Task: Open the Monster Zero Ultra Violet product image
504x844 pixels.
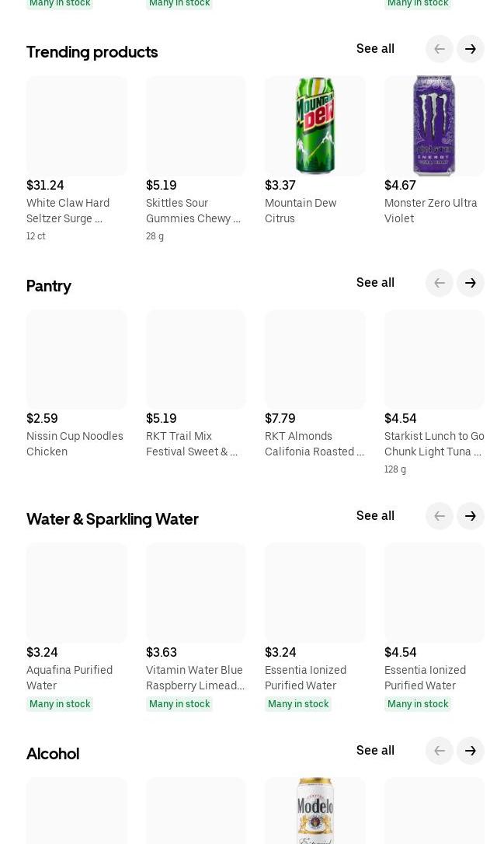Action: tap(434, 125)
